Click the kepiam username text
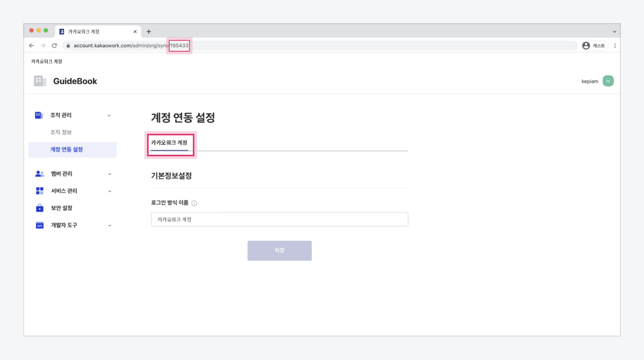The height and width of the screenshot is (360, 644). 590,81
